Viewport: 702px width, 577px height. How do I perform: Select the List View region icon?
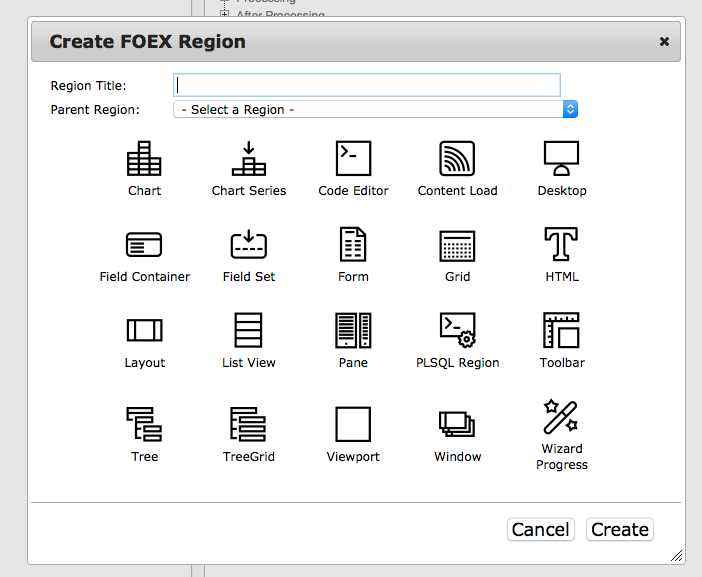(x=248, y=330)
